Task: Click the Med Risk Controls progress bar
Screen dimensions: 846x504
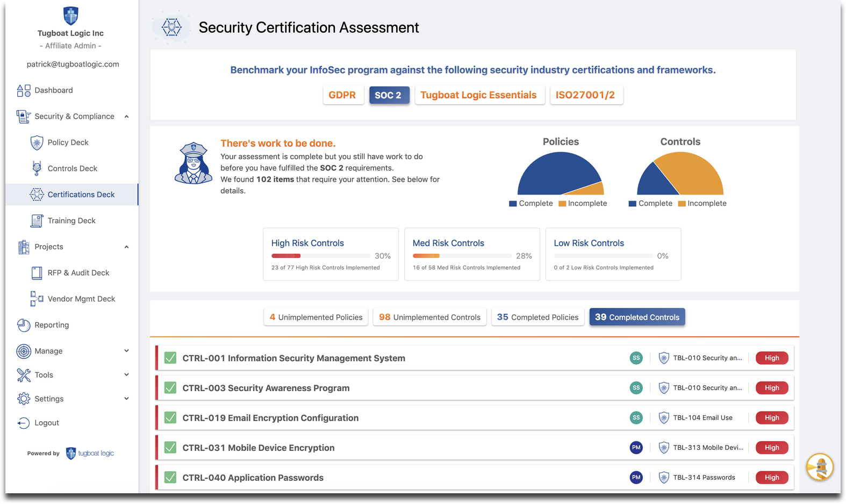Action: coord(462,256)
